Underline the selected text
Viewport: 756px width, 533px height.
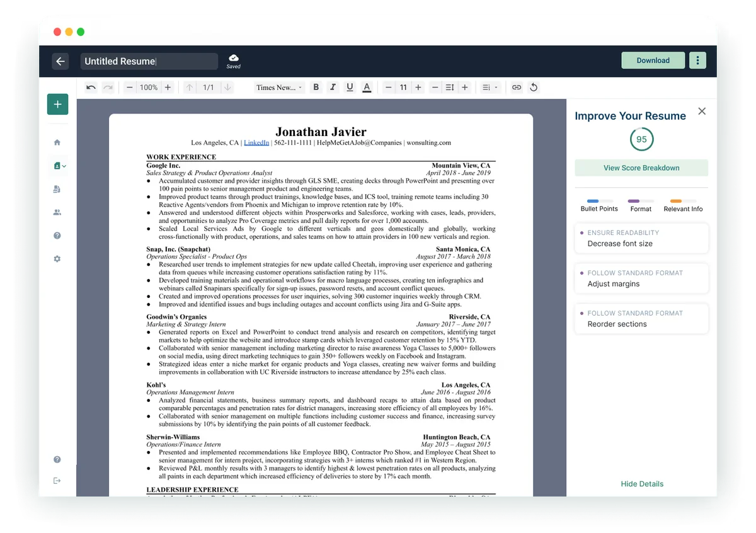(x=350, y=87)
